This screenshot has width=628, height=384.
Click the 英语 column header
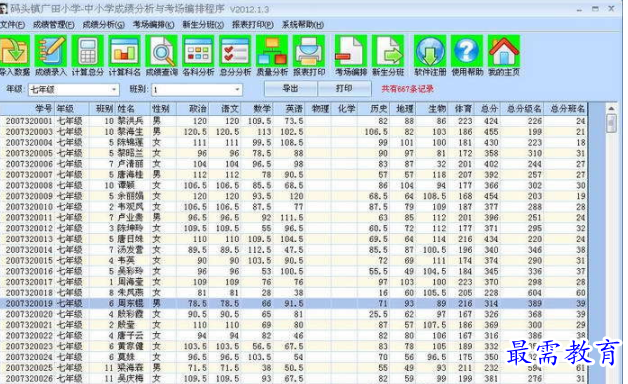click(289, 109)
